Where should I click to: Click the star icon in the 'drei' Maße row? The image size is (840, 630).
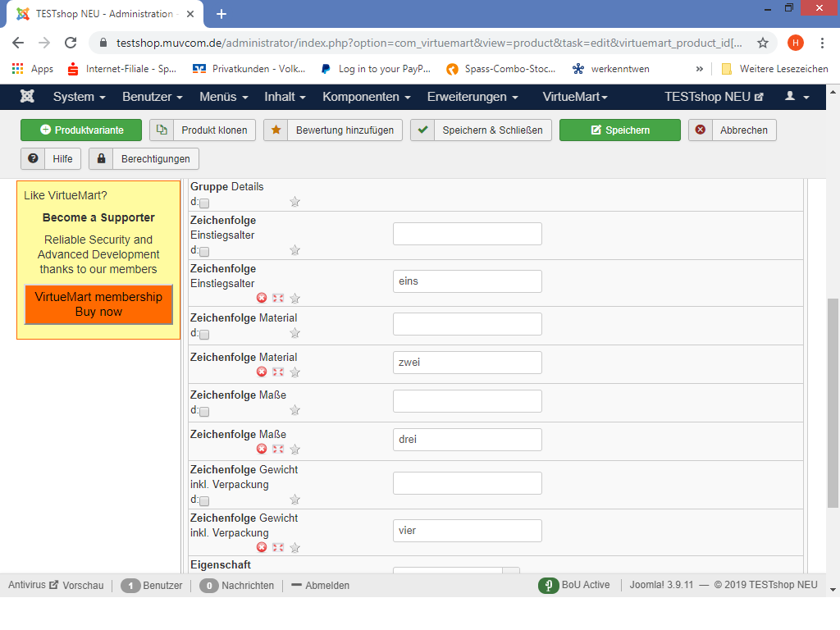[x=295, y=449]
